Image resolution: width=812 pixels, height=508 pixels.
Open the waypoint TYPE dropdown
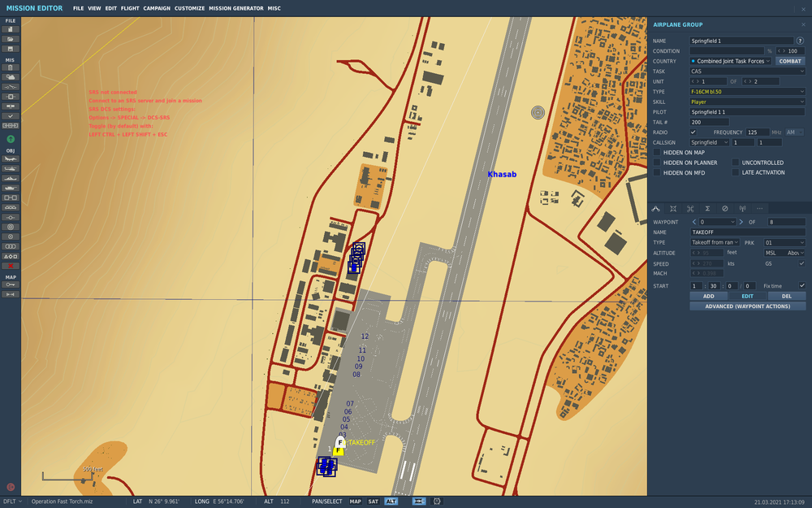pyautogui.click(x=715, y=242)
